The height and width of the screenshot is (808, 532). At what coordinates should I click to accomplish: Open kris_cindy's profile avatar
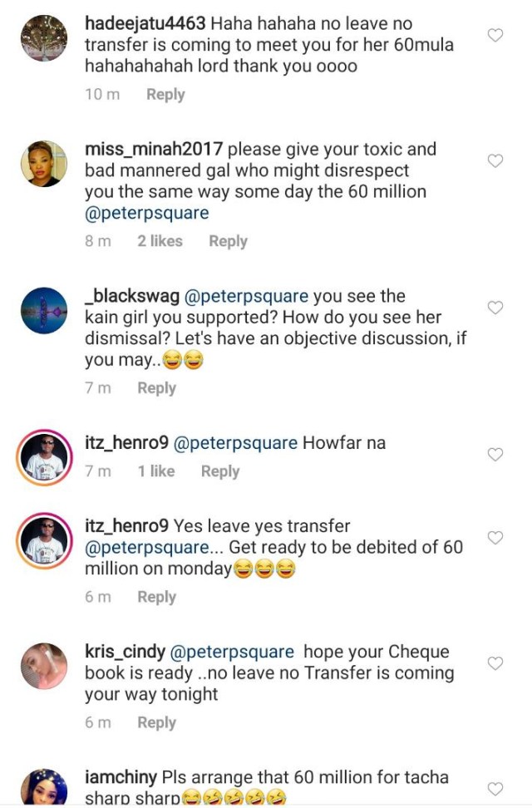pyautogui.click(x=43, y=666)
